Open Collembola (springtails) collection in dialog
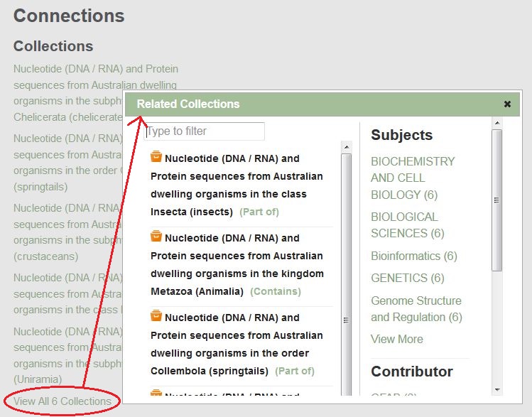532x417 pixels. tap(236, 344)
